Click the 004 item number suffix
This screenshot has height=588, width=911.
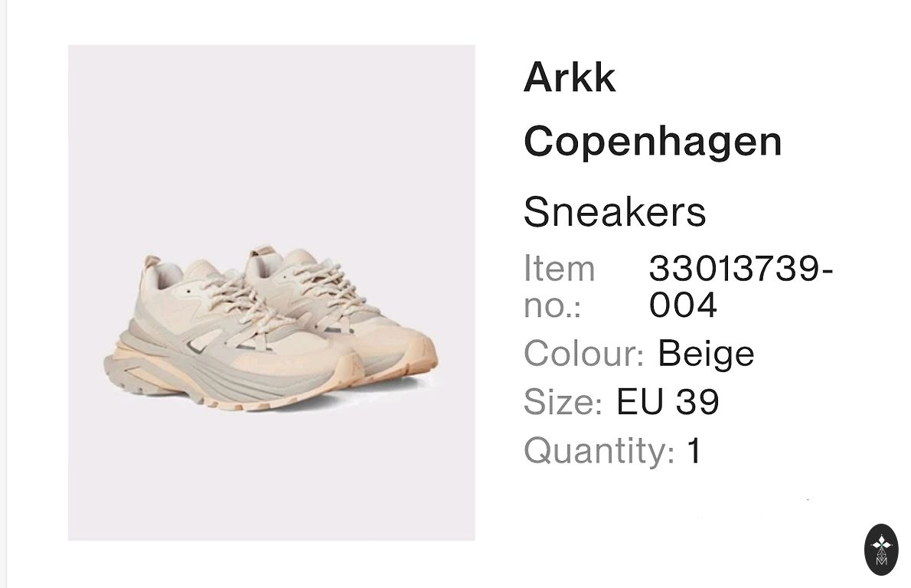(x=683, y=305)
